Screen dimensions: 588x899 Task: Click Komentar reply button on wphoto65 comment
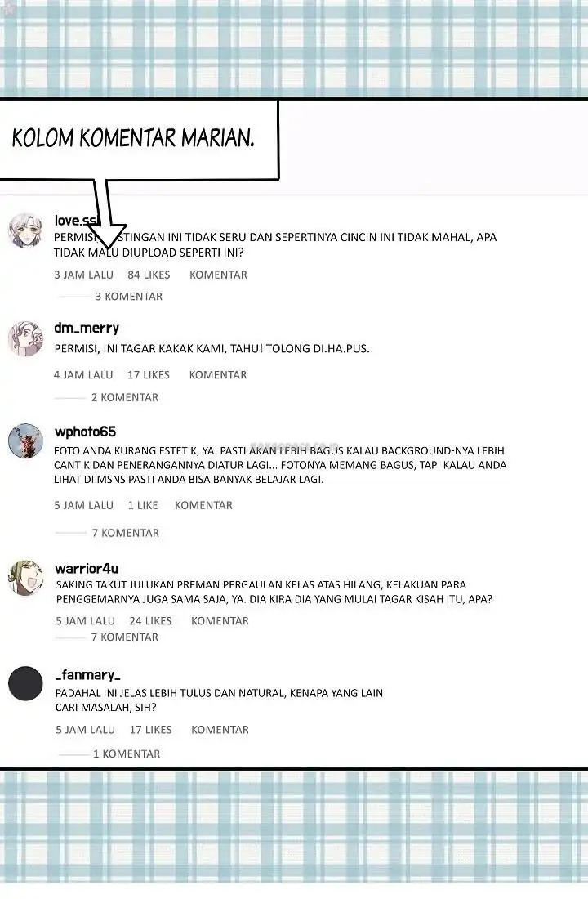(203, 505)
